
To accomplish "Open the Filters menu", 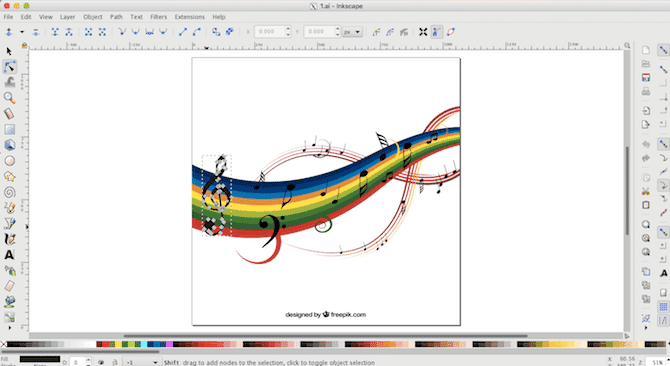I will click(159, 17).
